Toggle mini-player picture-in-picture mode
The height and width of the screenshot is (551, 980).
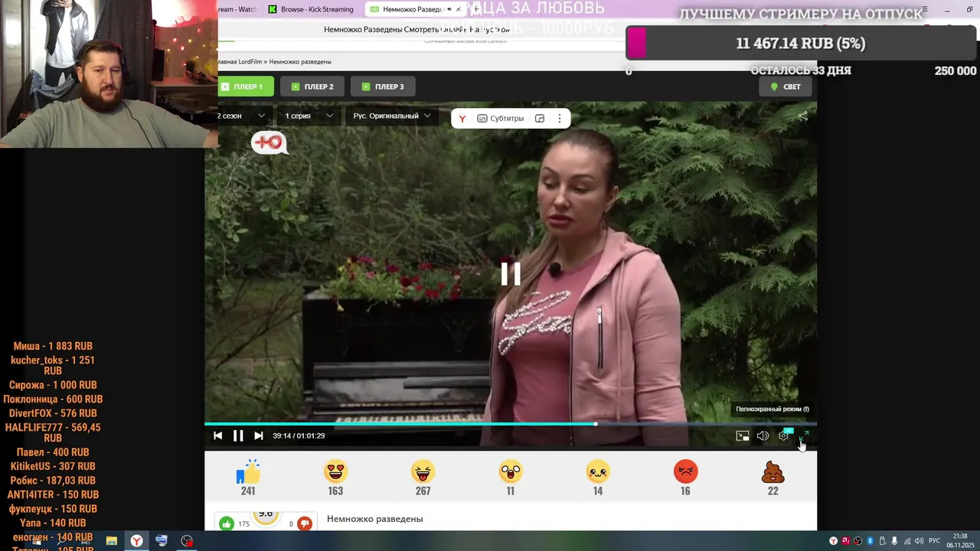[743, 435]
